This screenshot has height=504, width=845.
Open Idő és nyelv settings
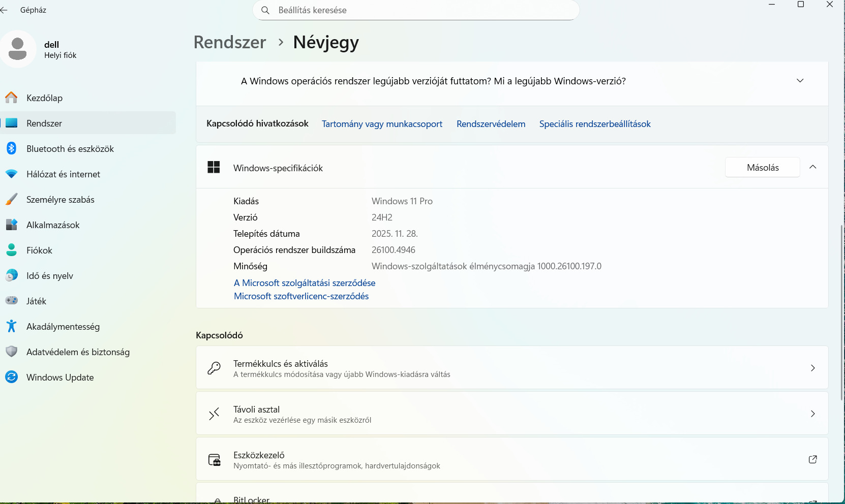[x=88, y=275]
